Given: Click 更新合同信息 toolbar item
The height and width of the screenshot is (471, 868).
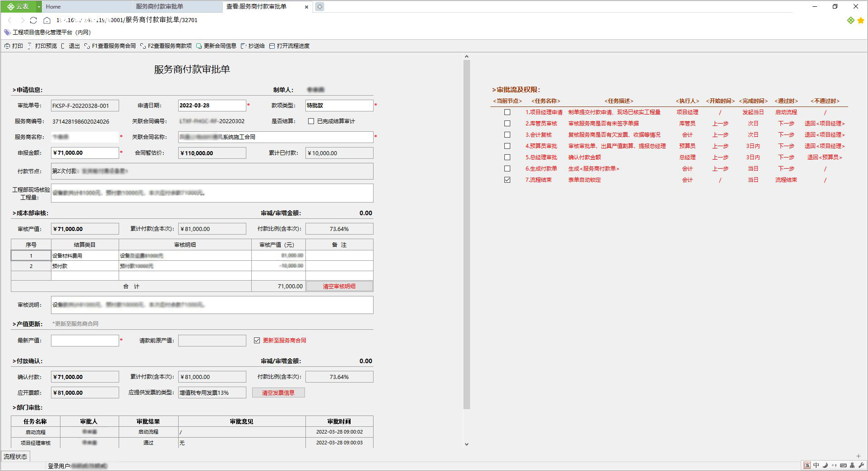Looking at the screenshot, I should 216,46.
